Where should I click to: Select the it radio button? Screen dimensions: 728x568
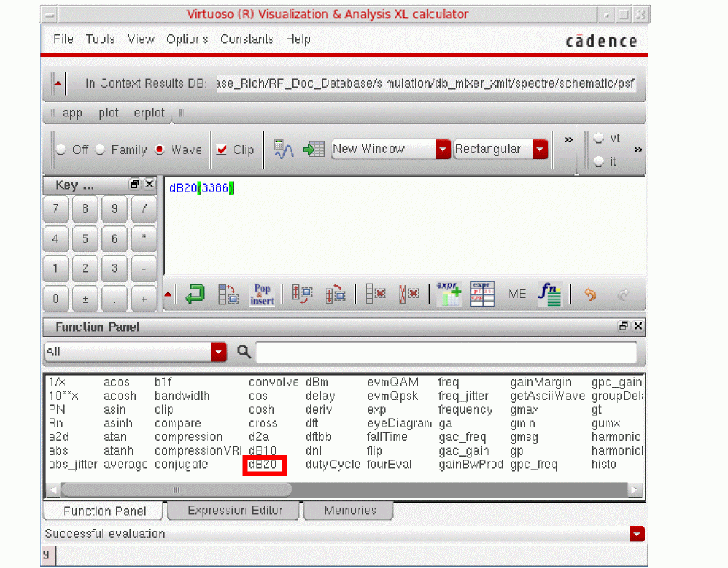tap(599, 161)
